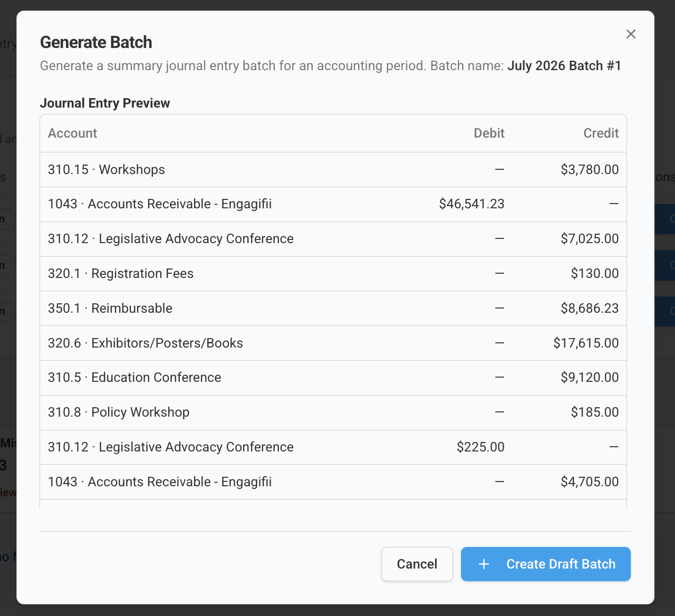675x616 pixels.
Task: Select the 1043 Accounts Receivable debit row
Action: [x=333, y=204]
